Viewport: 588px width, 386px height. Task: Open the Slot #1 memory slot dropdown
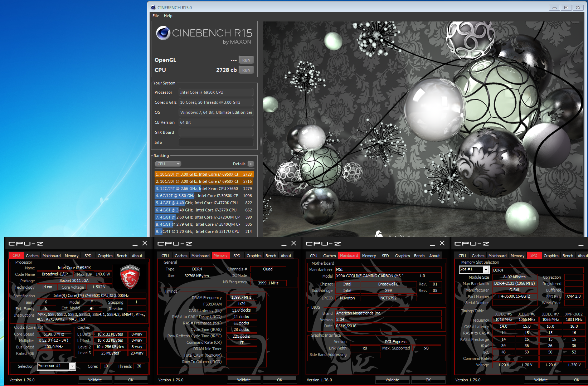[486, 269]
